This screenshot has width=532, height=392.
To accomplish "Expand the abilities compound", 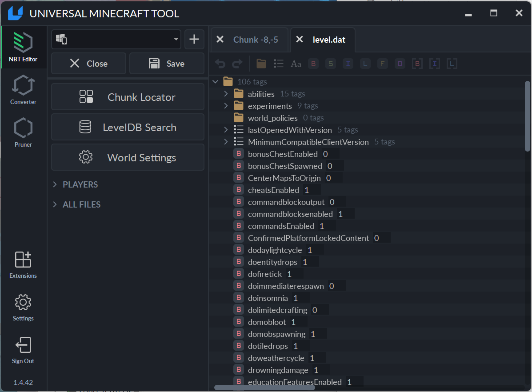I will coord(226,94).
